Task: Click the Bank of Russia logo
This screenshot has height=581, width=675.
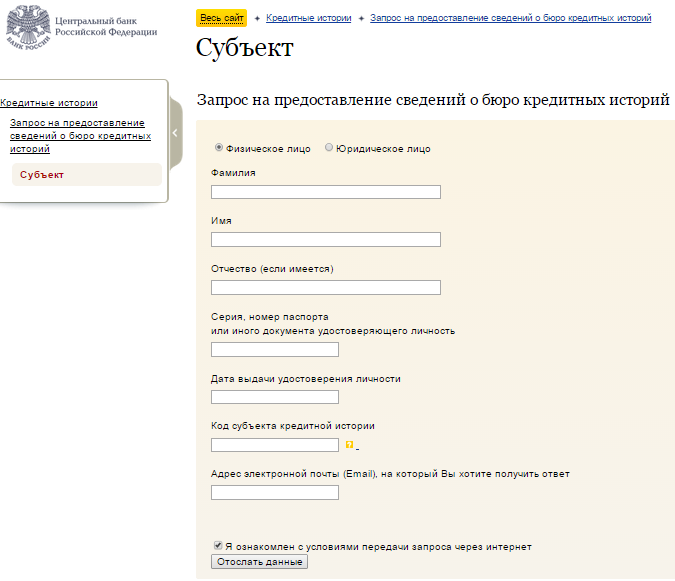Action: [26, 28]
